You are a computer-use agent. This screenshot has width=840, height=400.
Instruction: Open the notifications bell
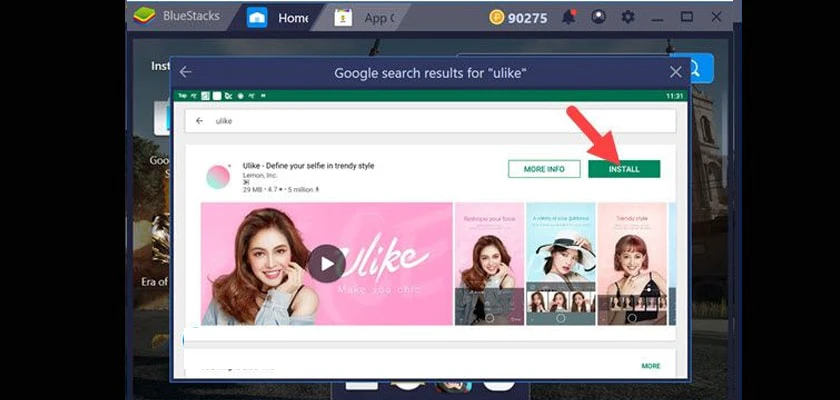point(568,17)
